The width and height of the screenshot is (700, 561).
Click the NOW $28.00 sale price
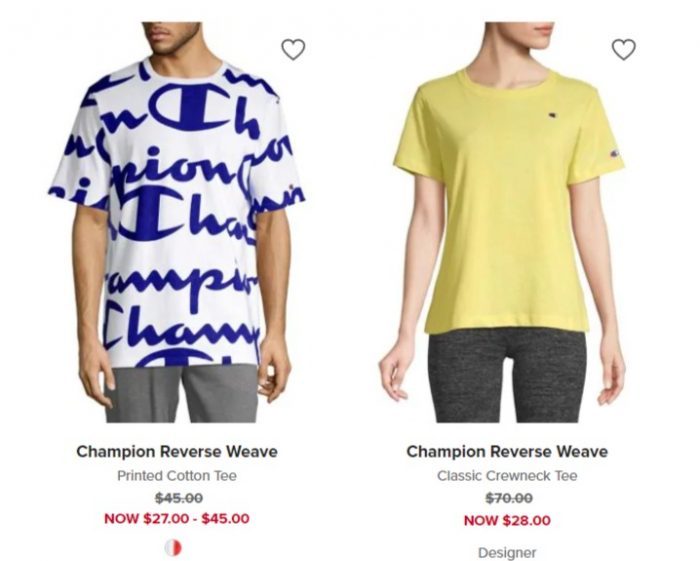click(507, 520)
